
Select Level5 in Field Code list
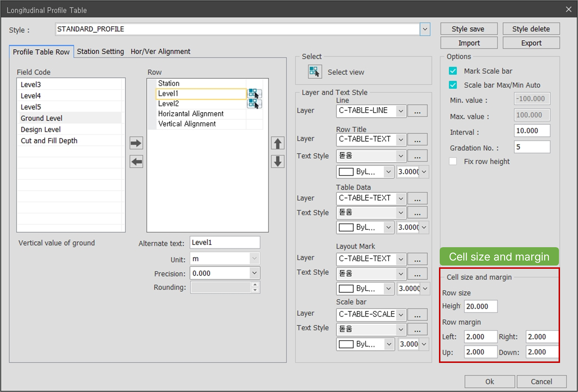(69, 107)
